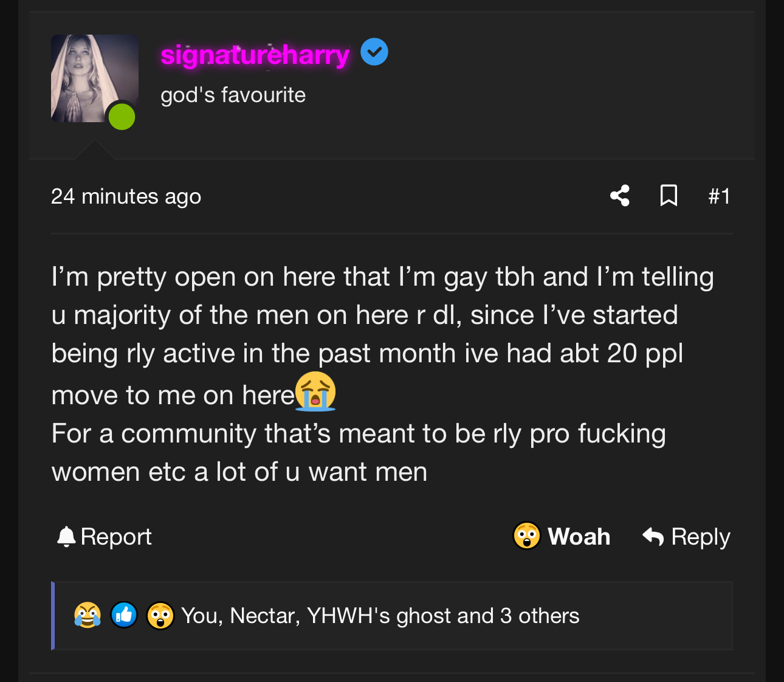
Task: View the "You, Nectar, YHWH's ghost" reactors list
Action: click(380, 616)
